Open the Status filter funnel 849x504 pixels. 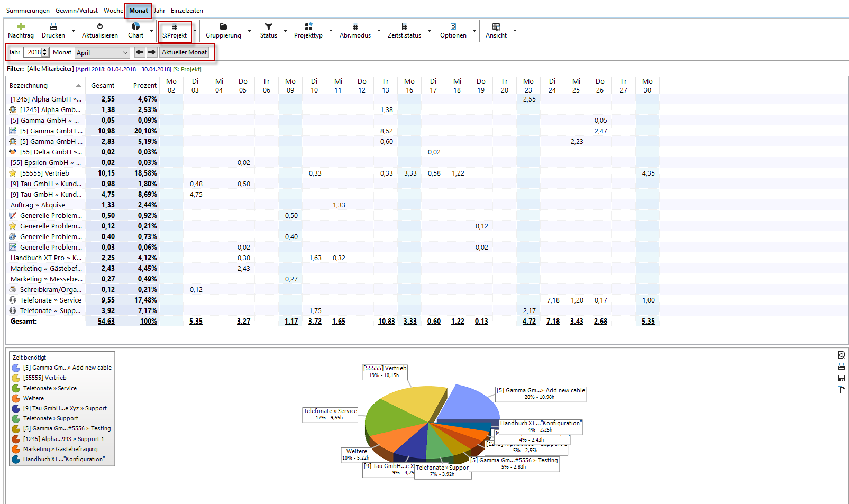(268, 26)
